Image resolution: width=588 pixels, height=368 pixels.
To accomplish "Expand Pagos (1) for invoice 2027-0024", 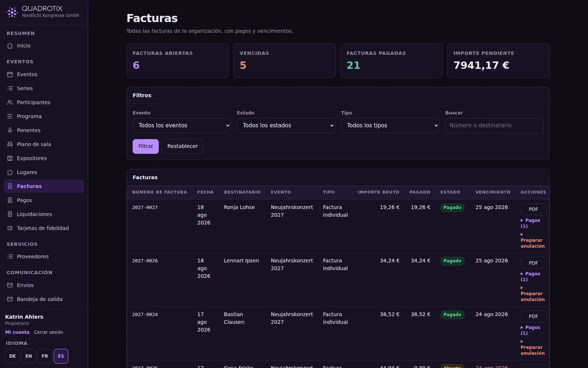I will pos(530,330).
